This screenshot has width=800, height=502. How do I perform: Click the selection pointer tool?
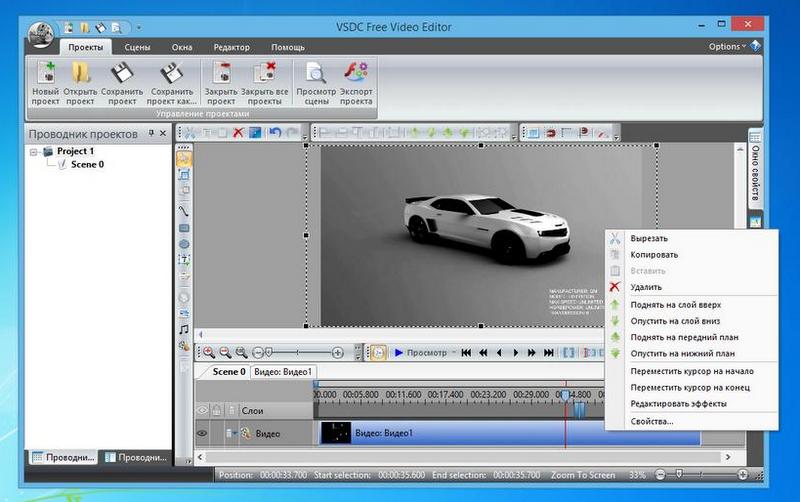pos(184,158)
